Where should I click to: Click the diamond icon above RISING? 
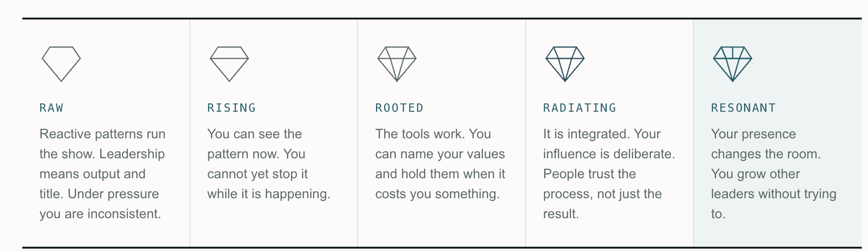pyautogui.click(x=229, y=64)
